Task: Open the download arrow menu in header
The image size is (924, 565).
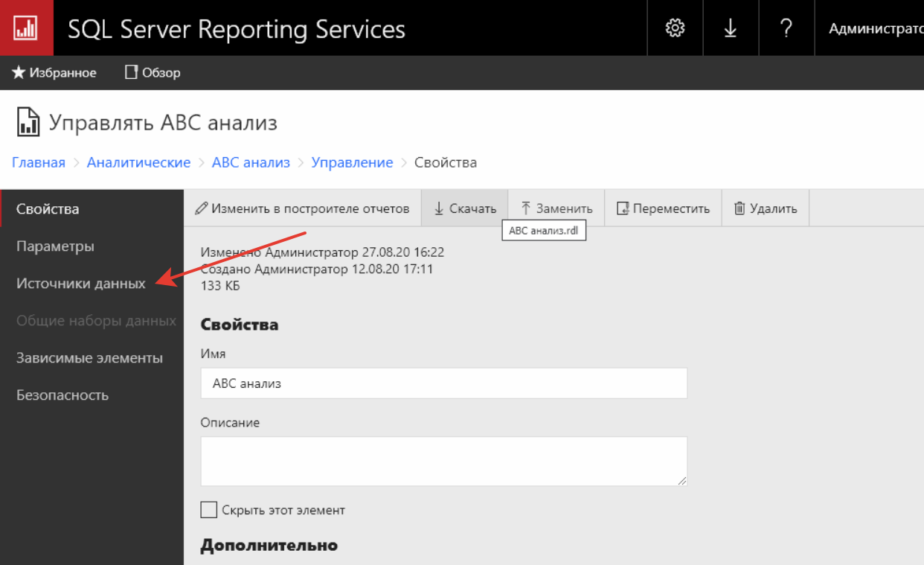Action: 731,28
